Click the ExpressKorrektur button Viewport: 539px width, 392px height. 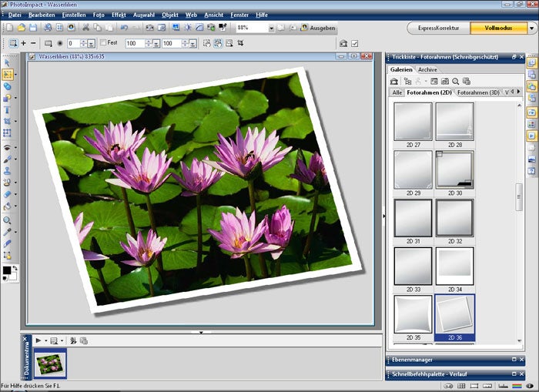pyautogui.click(x=437, y=28)
